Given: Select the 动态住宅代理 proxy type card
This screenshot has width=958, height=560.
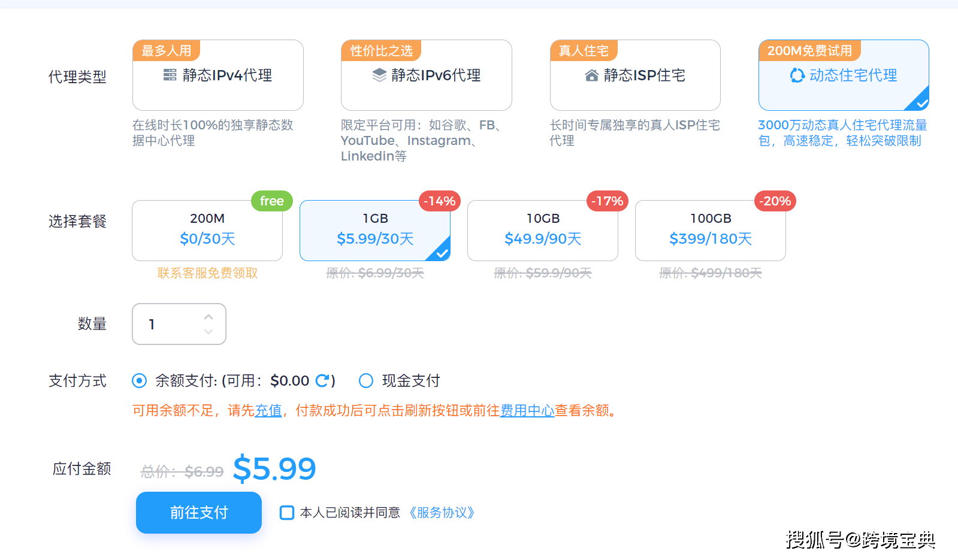Looking at the screenshot, I should click(844, 75).
